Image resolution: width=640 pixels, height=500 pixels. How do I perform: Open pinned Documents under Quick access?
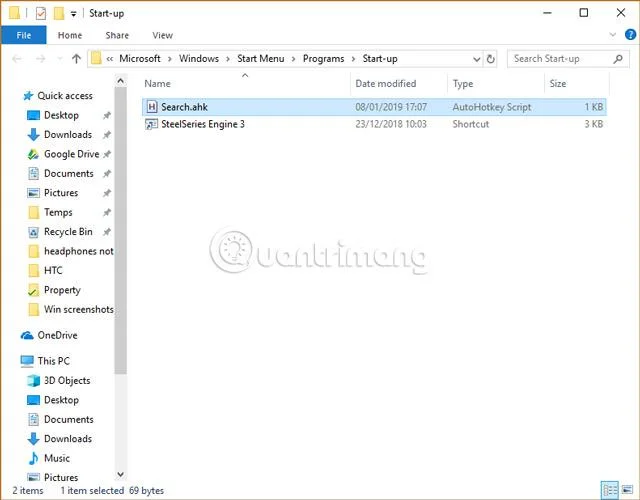tap(69, 173)
